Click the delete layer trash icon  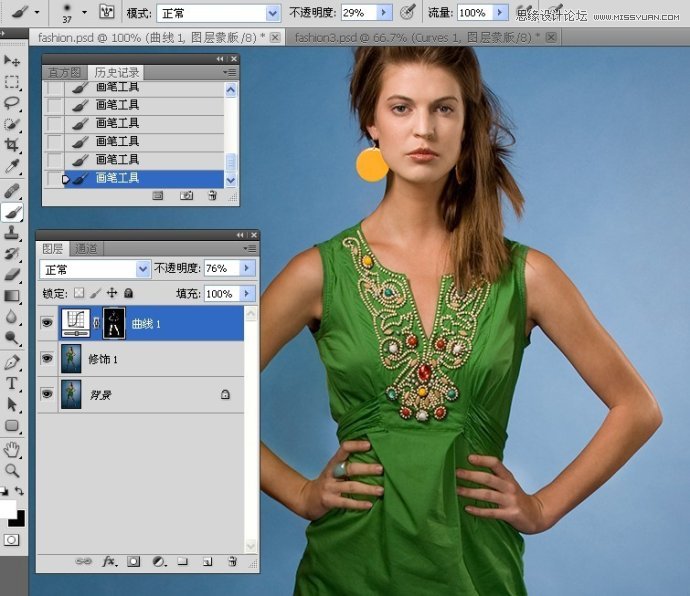pyautogui.click(x=232, y=562)
